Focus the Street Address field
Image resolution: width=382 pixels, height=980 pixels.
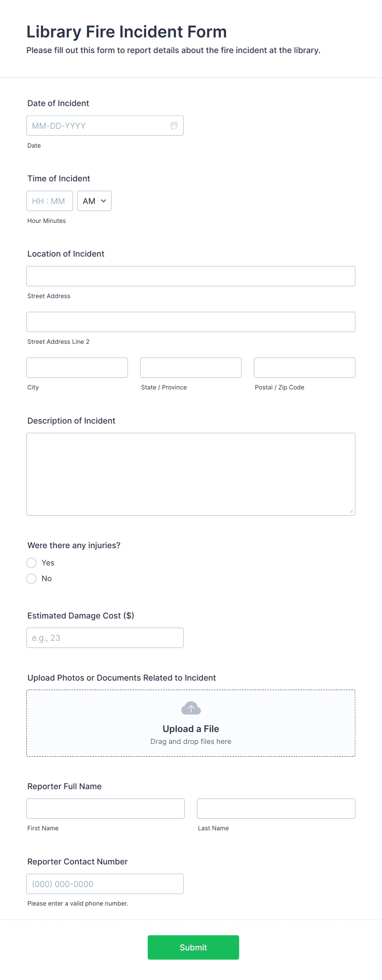pyautogui.click(x=191, y=276)
